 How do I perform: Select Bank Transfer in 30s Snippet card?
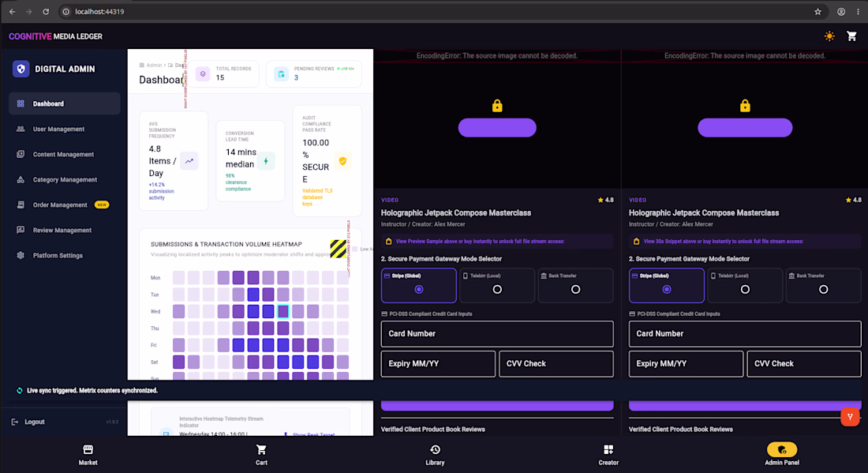coord(824,285)
